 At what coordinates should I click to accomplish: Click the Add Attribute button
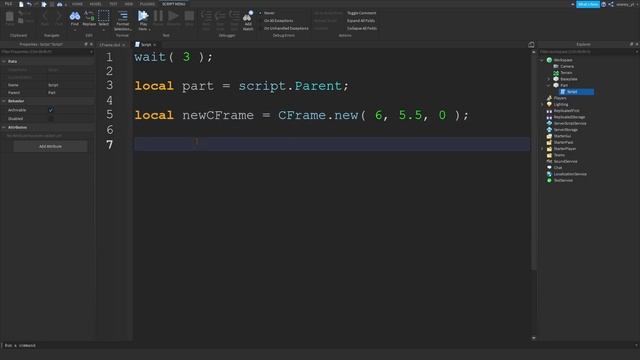point(50,146)
